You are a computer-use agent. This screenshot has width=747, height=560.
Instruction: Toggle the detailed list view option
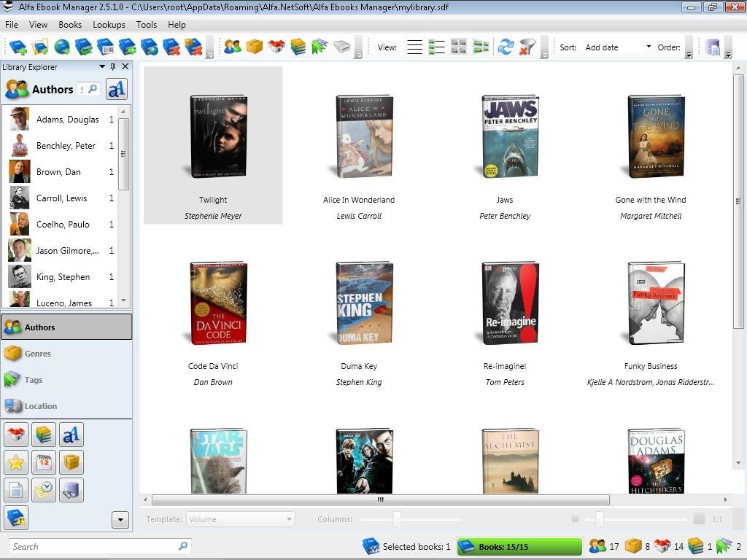(436, 47)
